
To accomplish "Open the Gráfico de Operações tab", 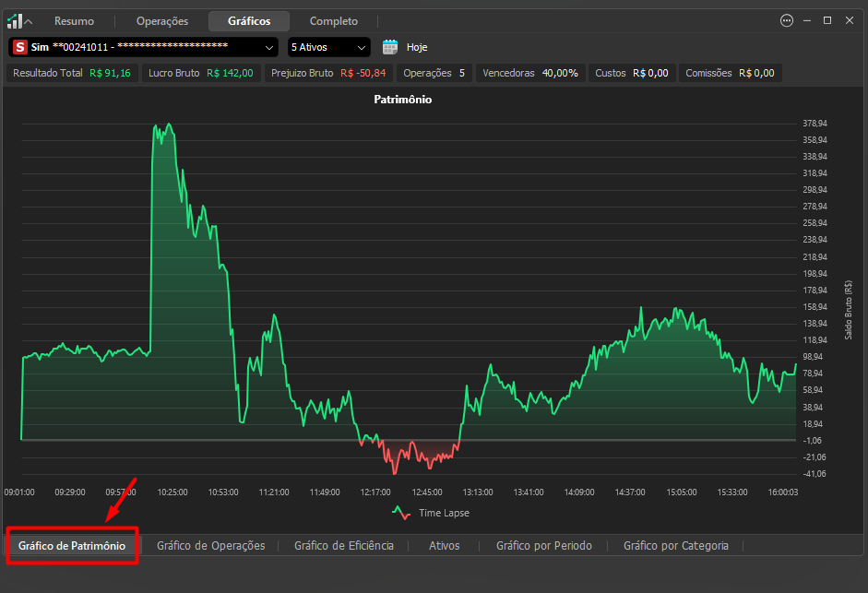I will (x=211, y=546).
